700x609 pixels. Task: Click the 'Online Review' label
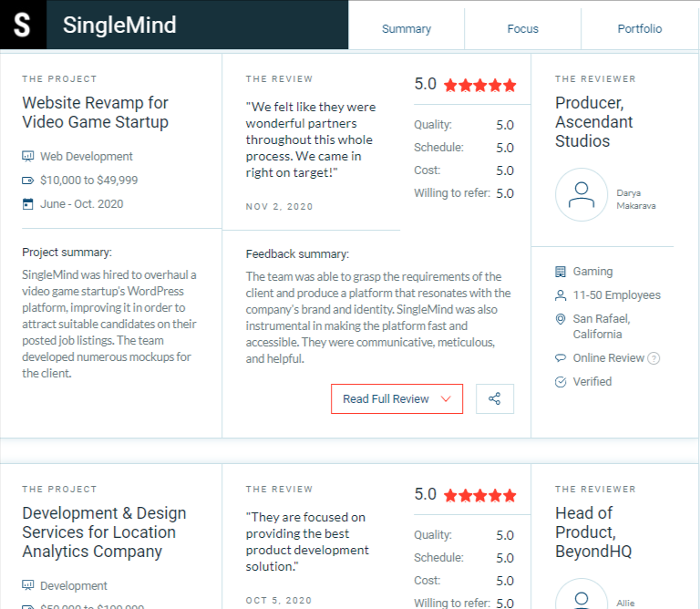(x=609, y=358)
